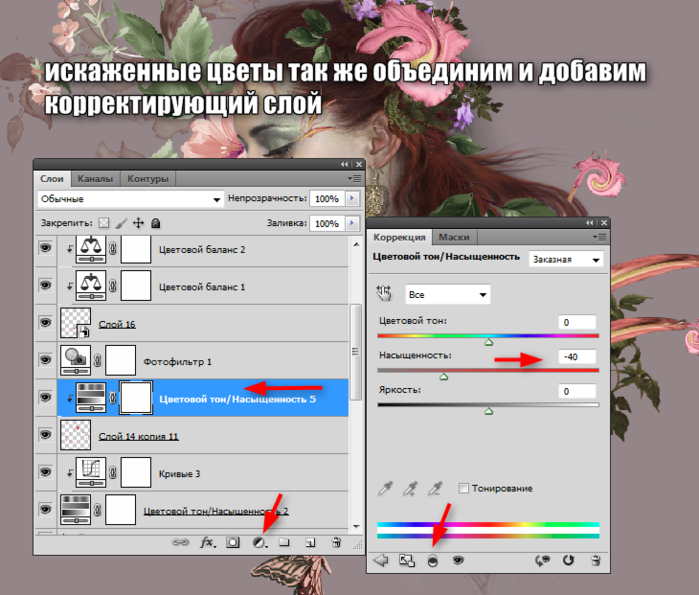This screenshot has width=699, height=595.
Task: Pick the add-to-sample eyedropper
Action: click(x=410, y=488)
